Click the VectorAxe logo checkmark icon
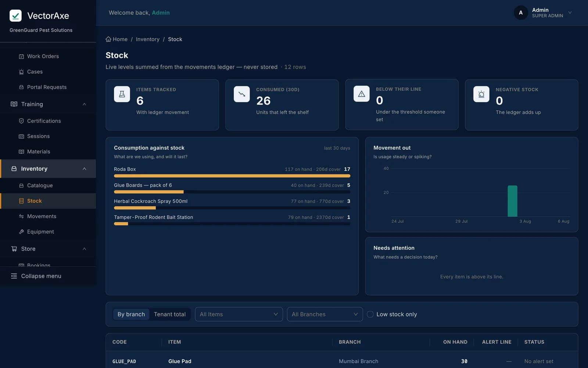Screen dimensions: 588x368 click(x=15, y=15)
